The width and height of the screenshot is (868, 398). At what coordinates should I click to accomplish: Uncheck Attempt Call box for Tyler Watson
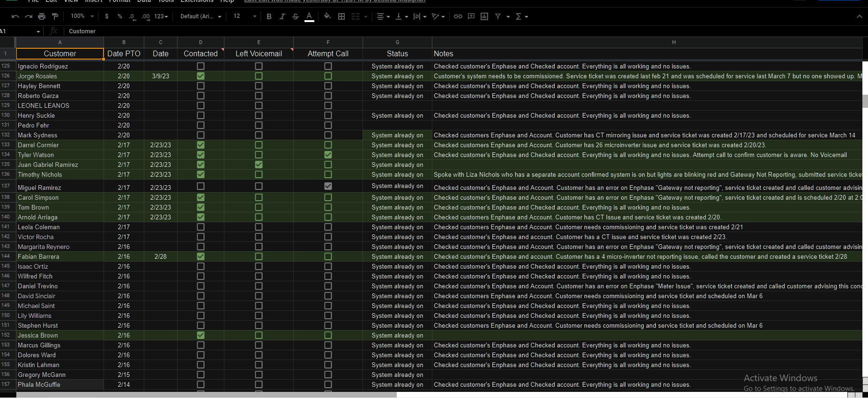click(328, 155)
